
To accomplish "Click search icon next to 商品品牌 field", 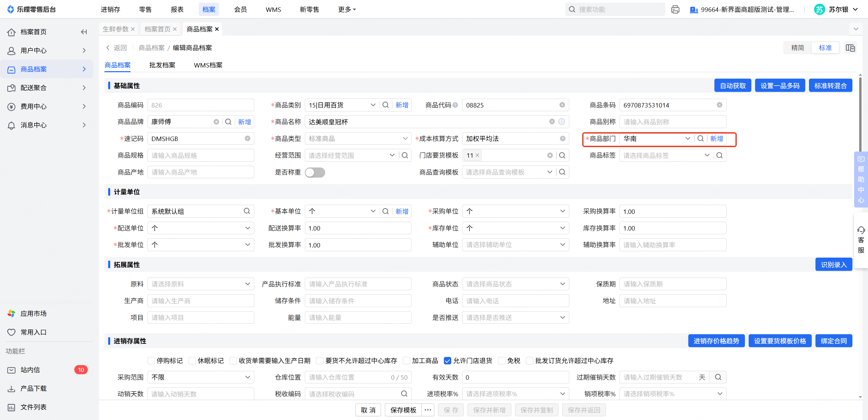I will click(228, 122).
